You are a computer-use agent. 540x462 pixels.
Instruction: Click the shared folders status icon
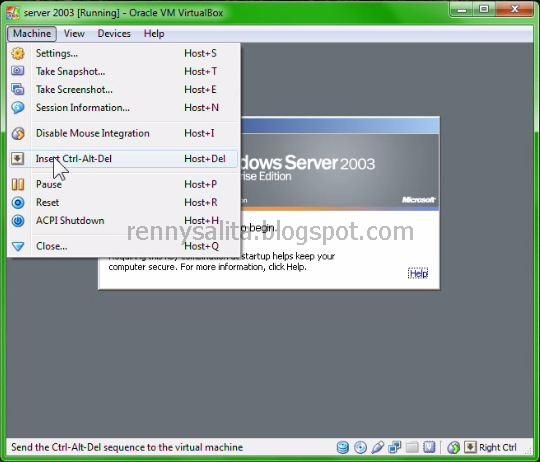click(x=412, y=448)
